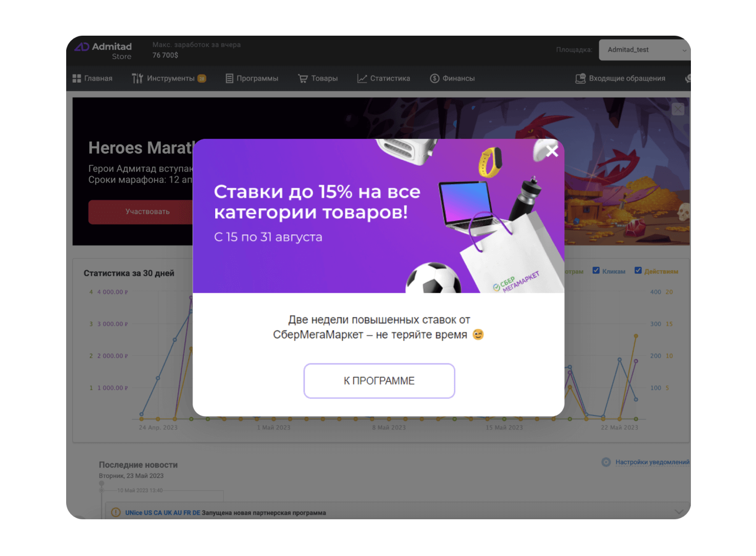Open the Статистика chart icon

click(x=362, y=78)
